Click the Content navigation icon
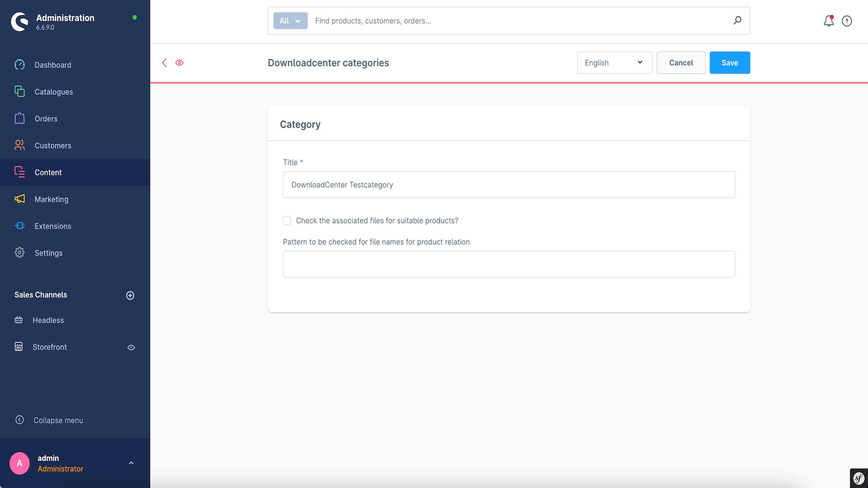This screenshot has height=488, width=868. (x=20, y=172)
